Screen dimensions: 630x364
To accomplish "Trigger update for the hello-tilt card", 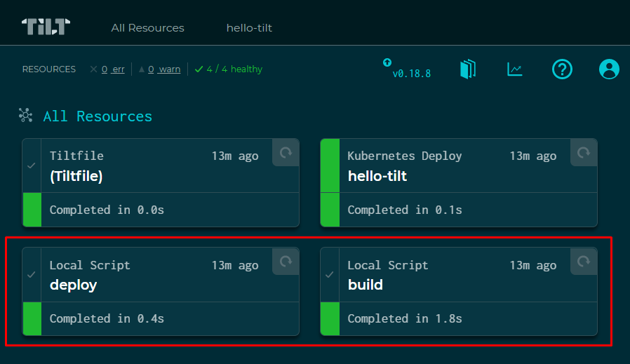I will click(584, 152).
